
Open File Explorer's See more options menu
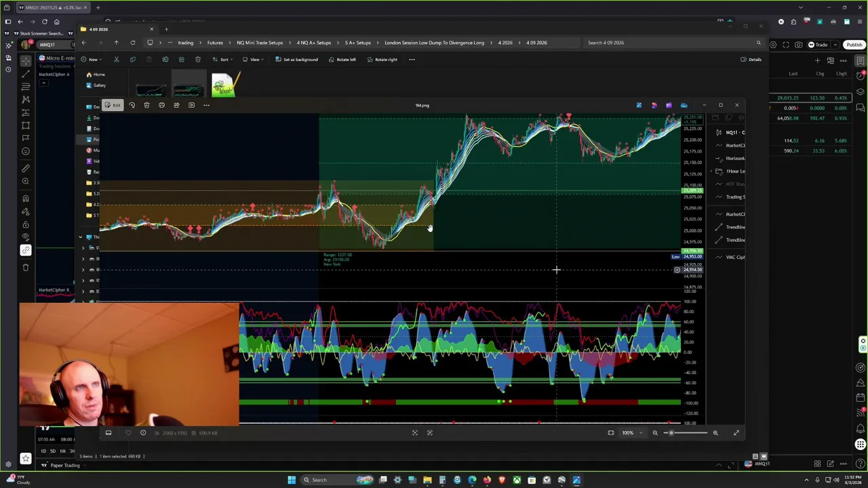point(412,60)
